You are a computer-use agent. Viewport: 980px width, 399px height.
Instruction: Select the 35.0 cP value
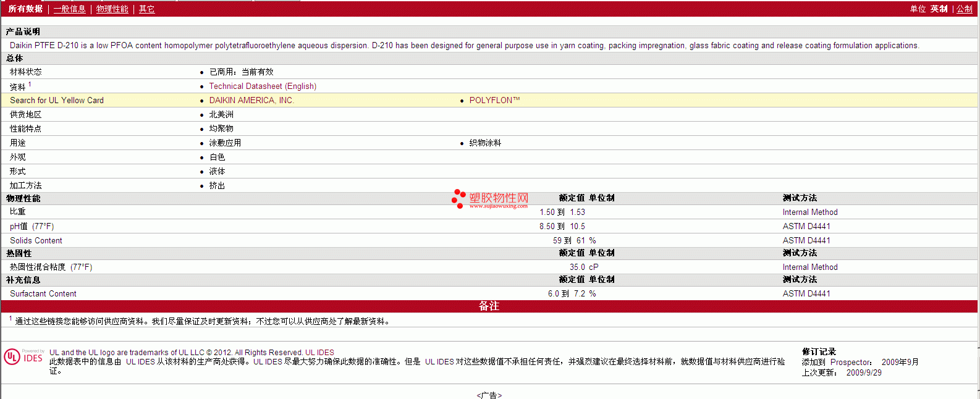(x=584, y=267)
